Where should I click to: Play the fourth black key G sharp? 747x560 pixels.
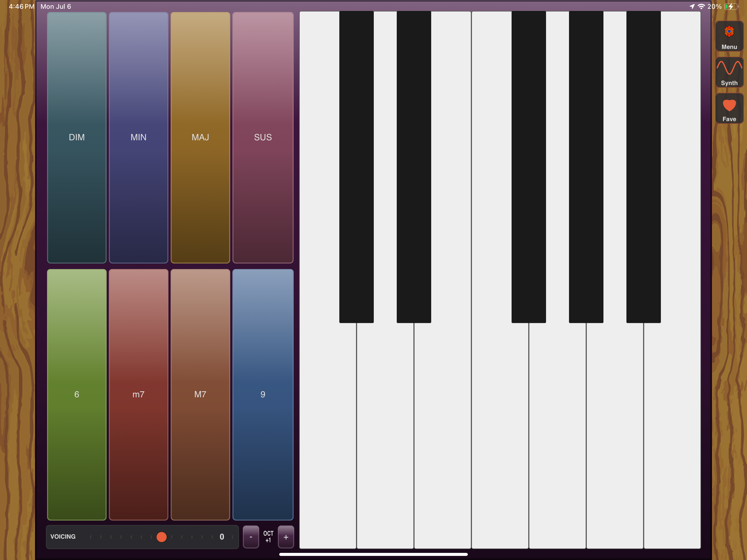586,167
